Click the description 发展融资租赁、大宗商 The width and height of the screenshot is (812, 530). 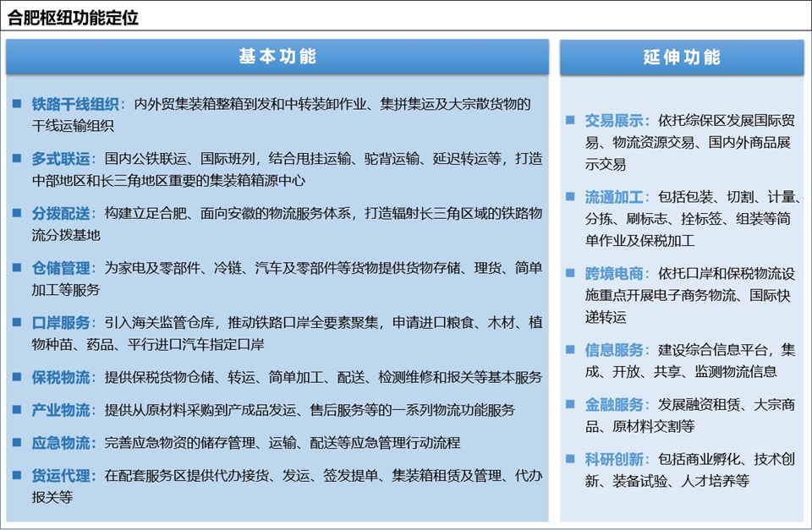click(726, 405)
